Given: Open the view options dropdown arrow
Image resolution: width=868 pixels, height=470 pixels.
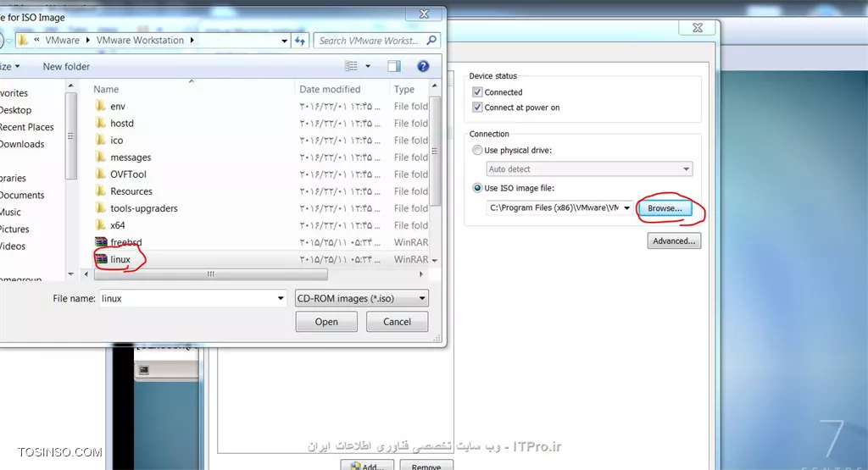Looking at the screenshot, I should (x=368, y=66).
